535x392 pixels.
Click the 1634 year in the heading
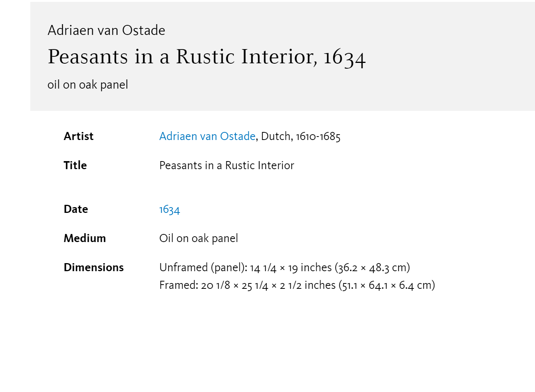pyautogui.click(x=345, y=58)
